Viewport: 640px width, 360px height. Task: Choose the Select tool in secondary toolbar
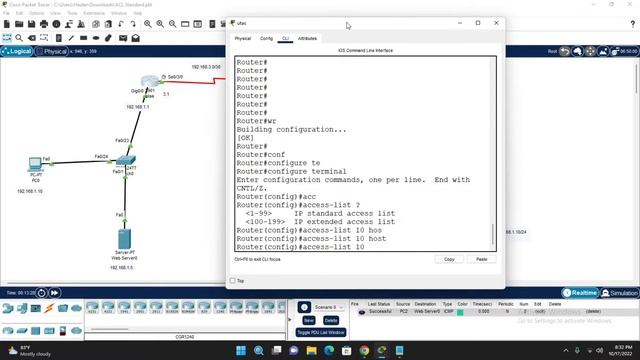click(x=7, y=38)
